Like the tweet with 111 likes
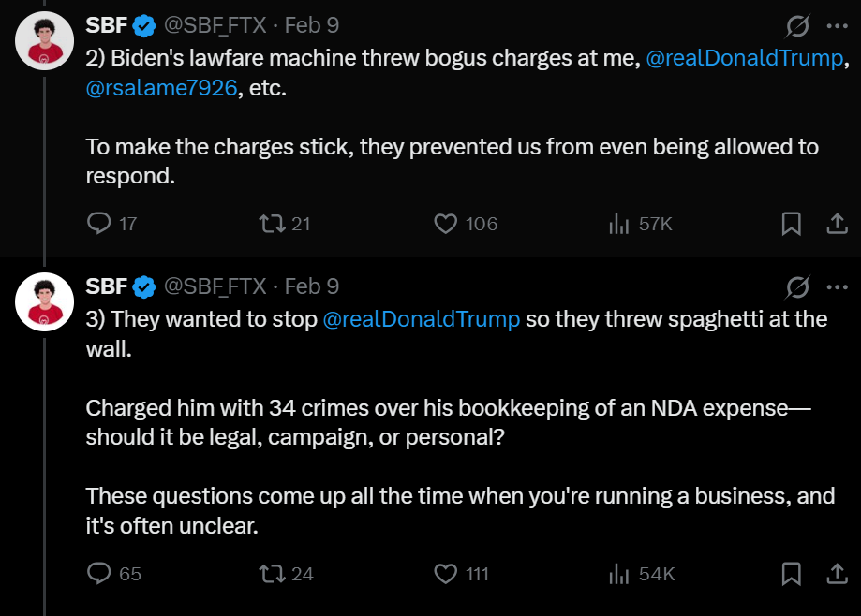 point(446,573)
